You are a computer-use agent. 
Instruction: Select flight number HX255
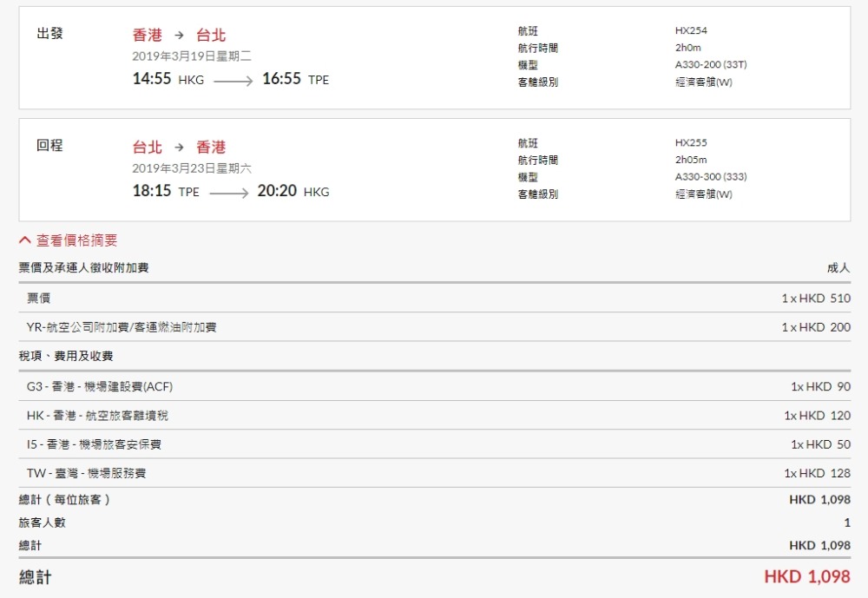pyautogui.click(x=691, y=142)
